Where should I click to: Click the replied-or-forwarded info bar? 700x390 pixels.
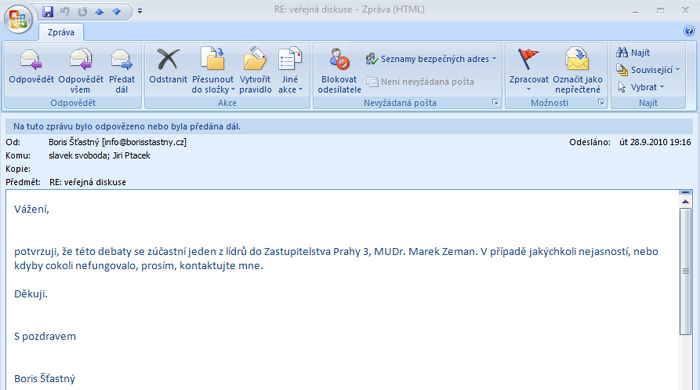point(350,126)
